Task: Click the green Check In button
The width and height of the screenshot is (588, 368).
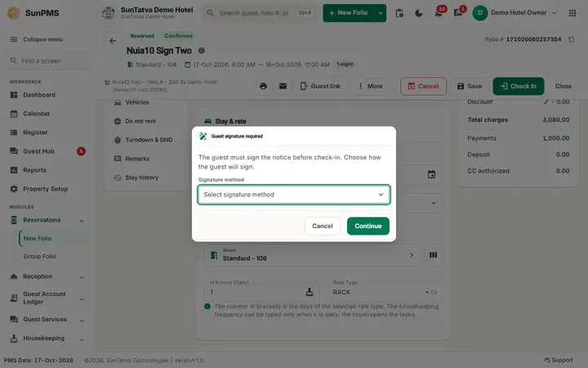Action: click(x=519, y=86)
